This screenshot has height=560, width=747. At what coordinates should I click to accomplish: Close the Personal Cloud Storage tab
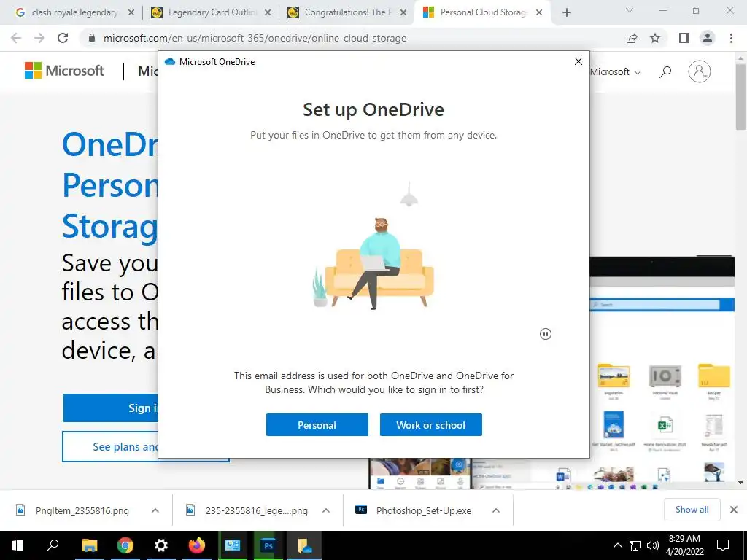[x=539, y=12]
